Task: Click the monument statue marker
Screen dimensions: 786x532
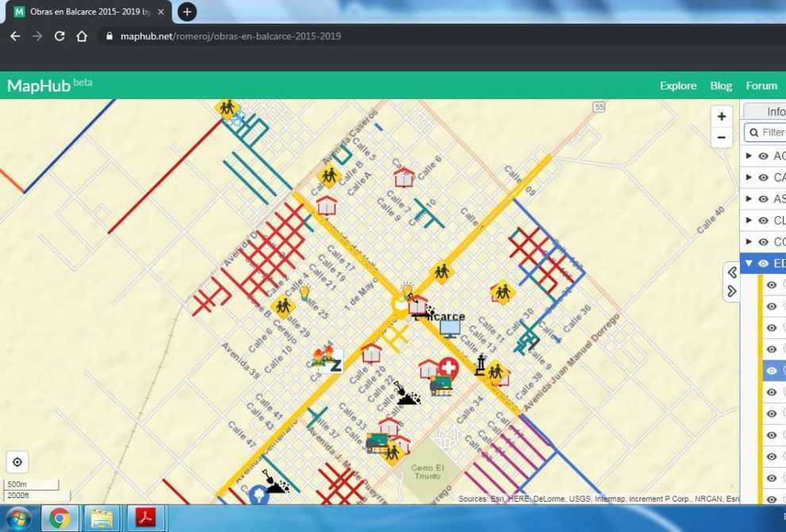Action: (480, 365)
